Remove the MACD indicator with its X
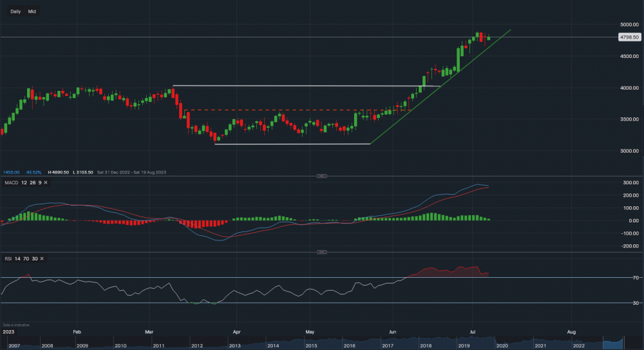644x350 pixels. pos(45,183)
